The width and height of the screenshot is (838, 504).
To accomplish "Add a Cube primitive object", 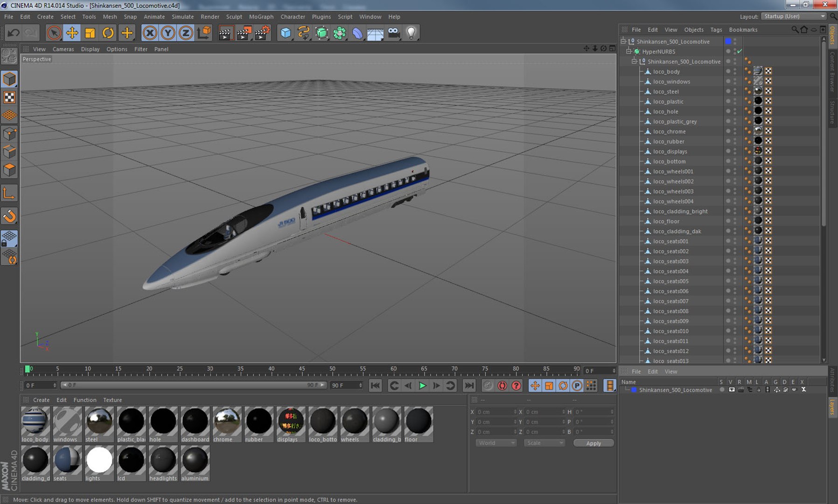I will click(x=286, y=33).
